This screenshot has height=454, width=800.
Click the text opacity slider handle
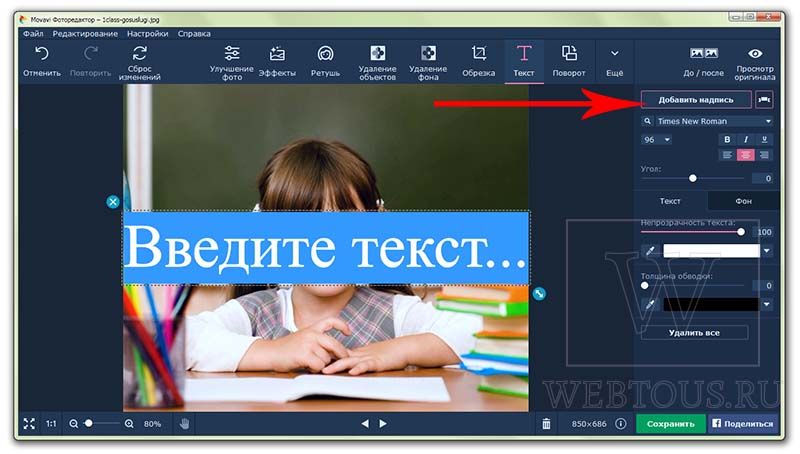tap(741, 232)
